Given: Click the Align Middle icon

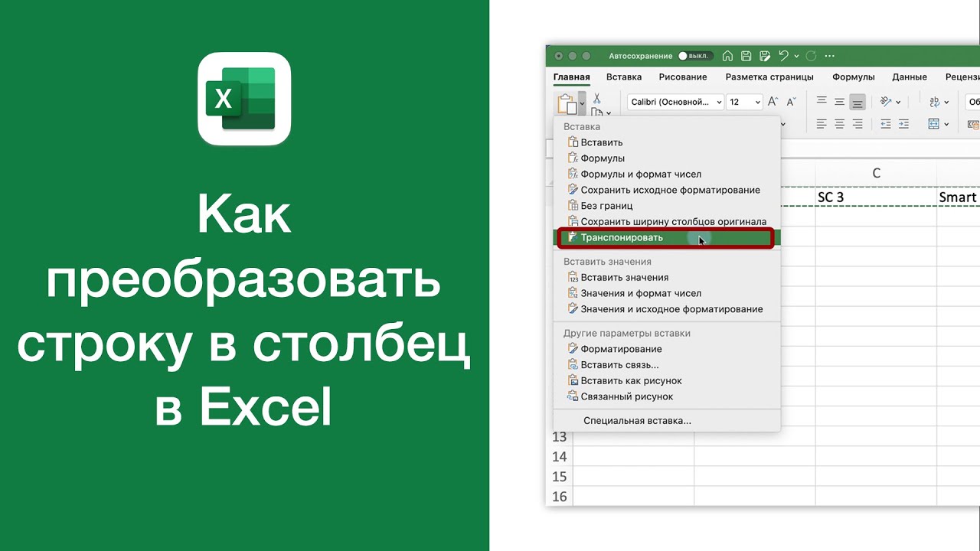Looking at the screenshot, I should coord(839,102).
